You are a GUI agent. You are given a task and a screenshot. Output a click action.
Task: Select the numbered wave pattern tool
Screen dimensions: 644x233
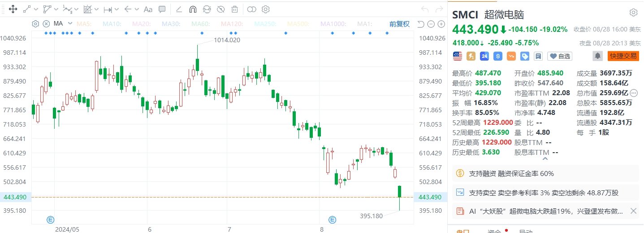coord(67,9)
